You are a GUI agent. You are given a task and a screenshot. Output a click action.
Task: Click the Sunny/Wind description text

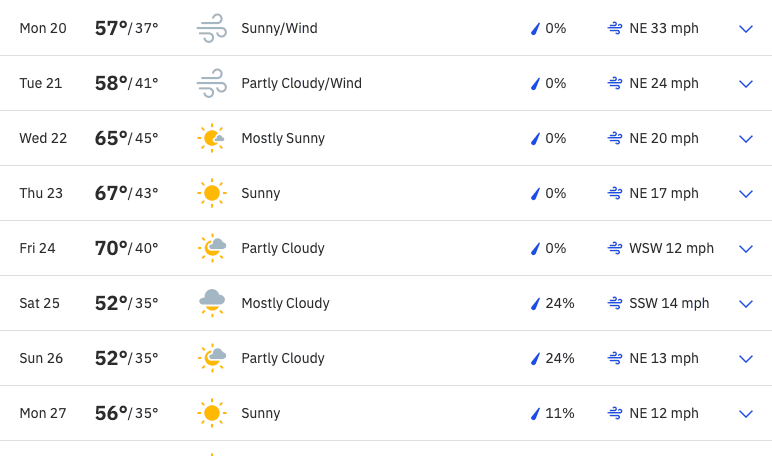tap(279, 29)
